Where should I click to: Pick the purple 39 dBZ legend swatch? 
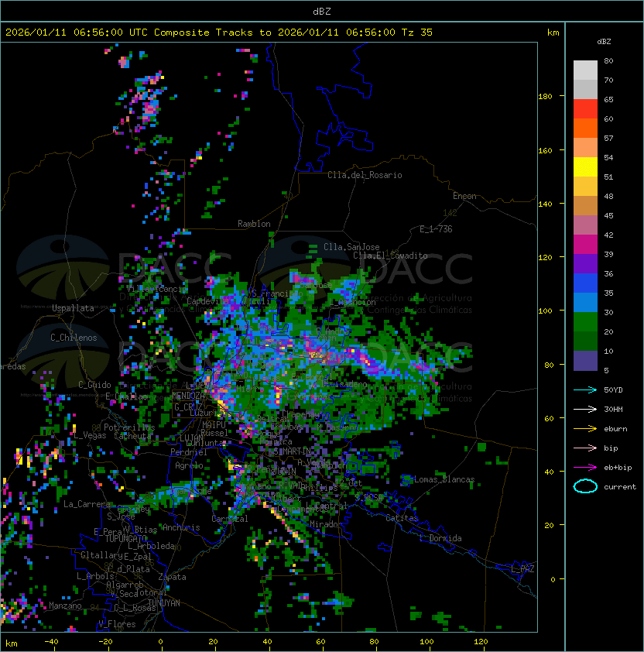pyautogui.click(x=585, y=263)
